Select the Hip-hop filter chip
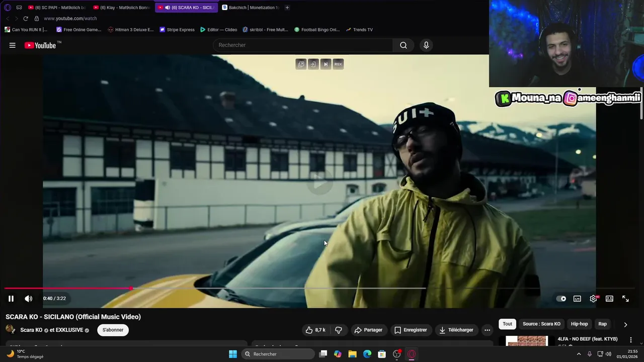 point(579,324)
